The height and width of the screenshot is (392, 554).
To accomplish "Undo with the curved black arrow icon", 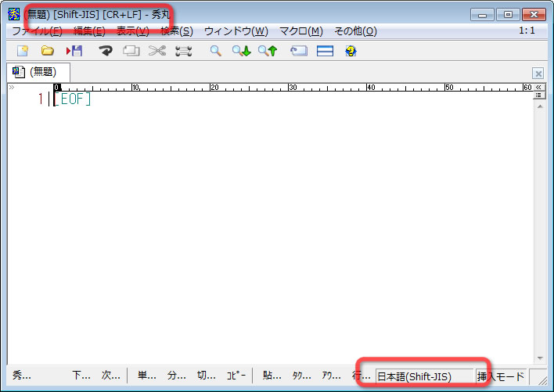I will tap(106, 51).
